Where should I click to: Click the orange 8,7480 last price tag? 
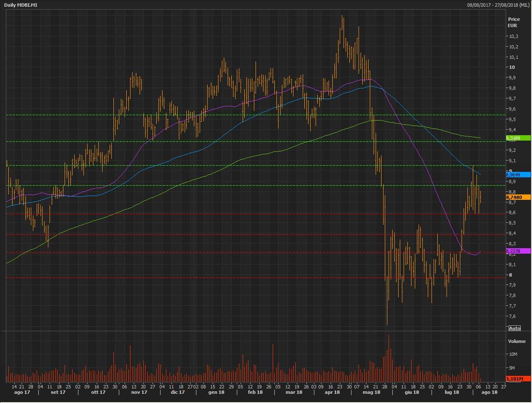[517, 197]
